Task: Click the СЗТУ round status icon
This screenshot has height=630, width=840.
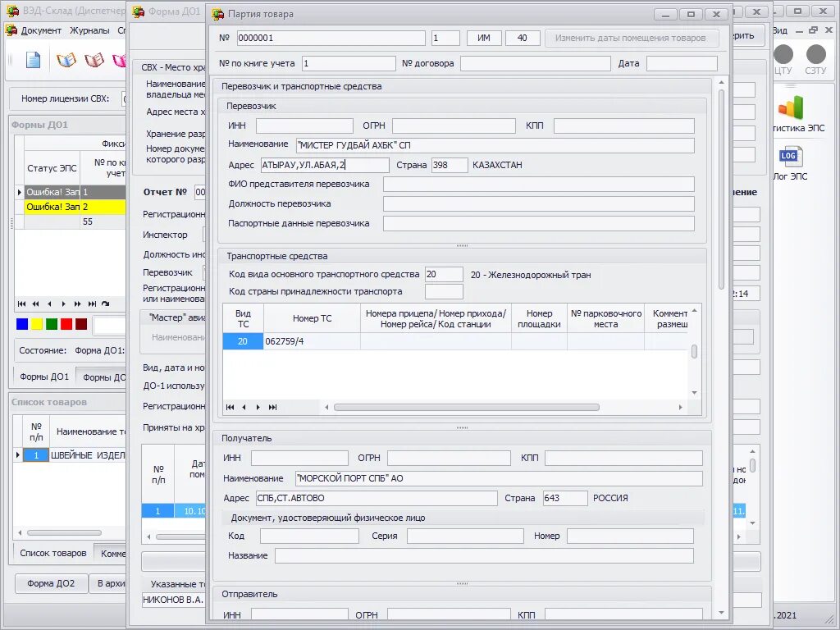Action: coord(816,54)
